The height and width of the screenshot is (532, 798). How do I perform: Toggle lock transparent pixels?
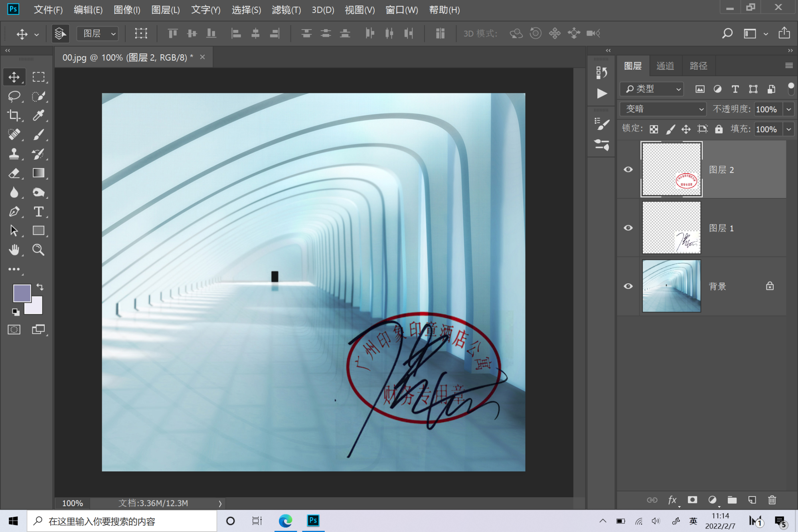click(654, 129)
